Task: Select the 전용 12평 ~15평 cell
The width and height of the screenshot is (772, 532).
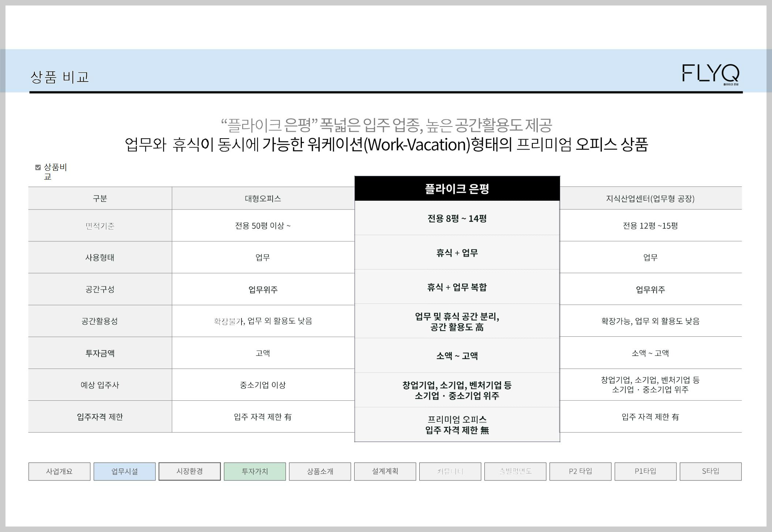Action: click(x=651, y=226)
